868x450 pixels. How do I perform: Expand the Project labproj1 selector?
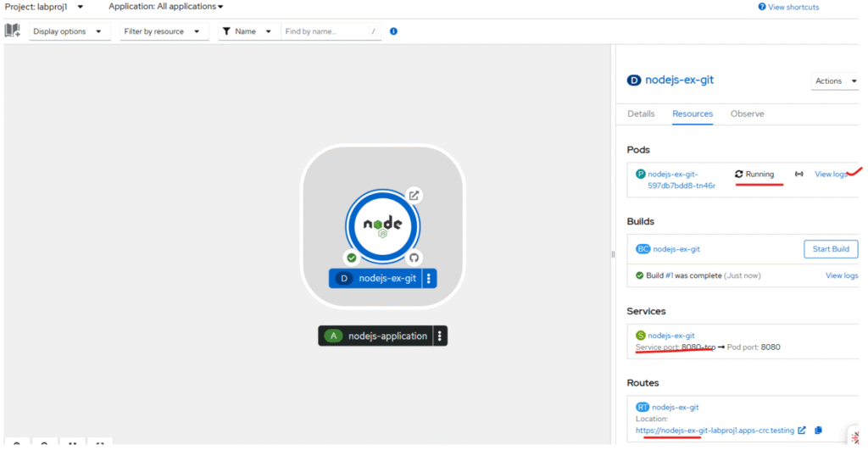[44, 7]
